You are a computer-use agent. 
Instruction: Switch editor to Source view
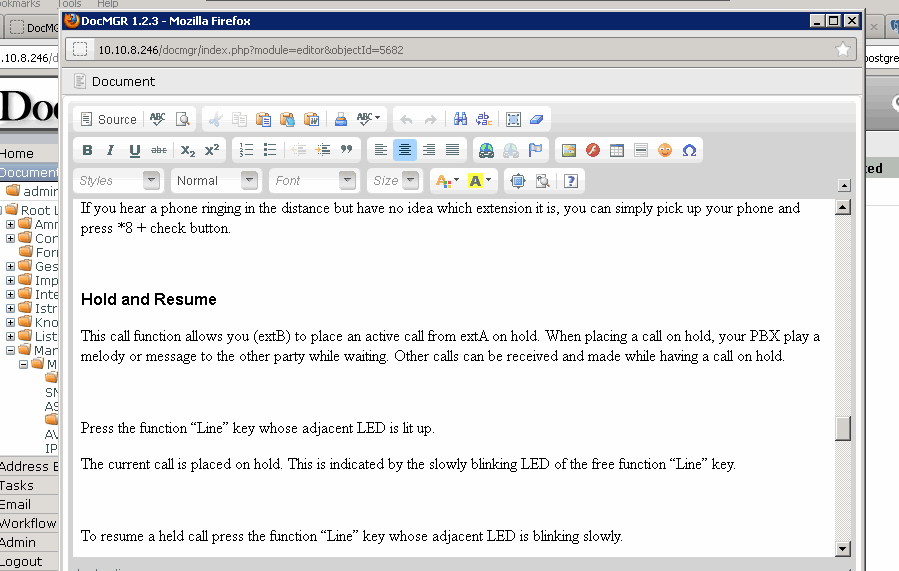pyautogui.click(x=109, y=119)
